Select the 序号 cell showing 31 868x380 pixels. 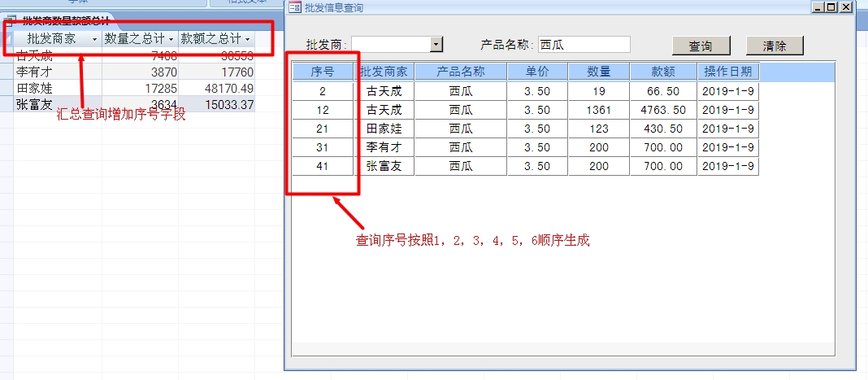click(323, 148)
